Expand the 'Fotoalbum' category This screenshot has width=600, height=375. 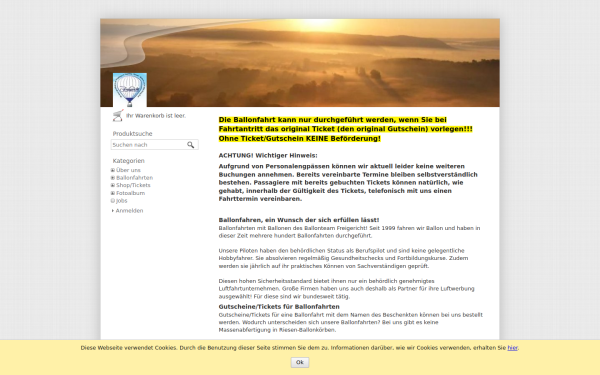113,193
